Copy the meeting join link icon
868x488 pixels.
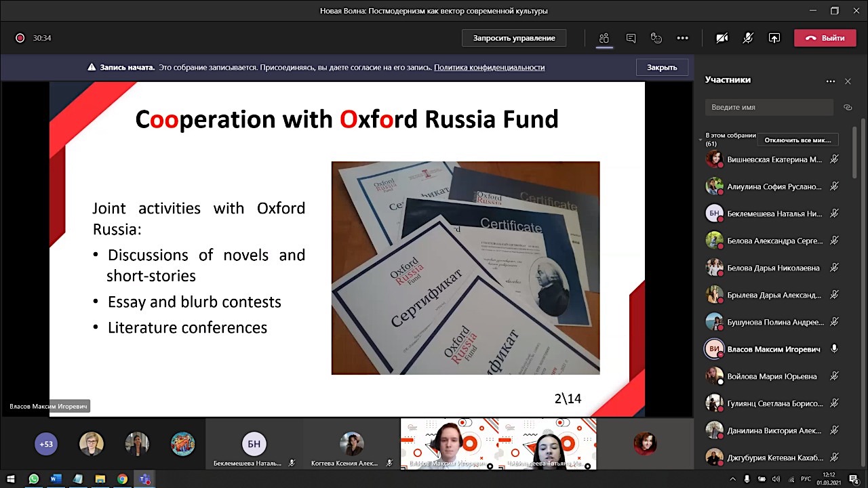point(848,107)
